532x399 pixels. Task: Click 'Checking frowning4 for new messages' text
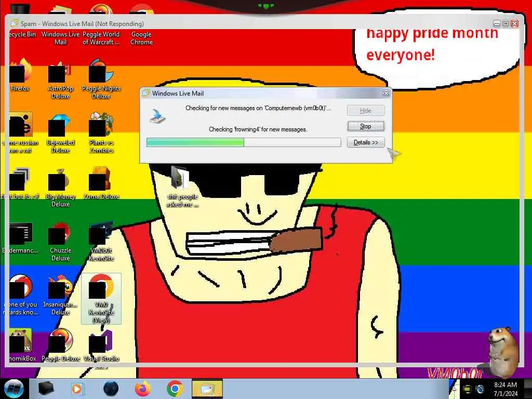(x=258, y=129)
